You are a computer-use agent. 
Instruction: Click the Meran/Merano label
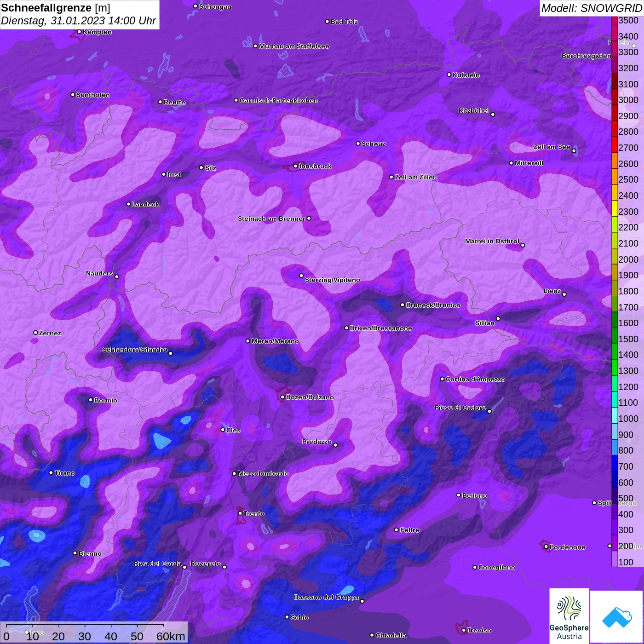[x=275, y=341]
